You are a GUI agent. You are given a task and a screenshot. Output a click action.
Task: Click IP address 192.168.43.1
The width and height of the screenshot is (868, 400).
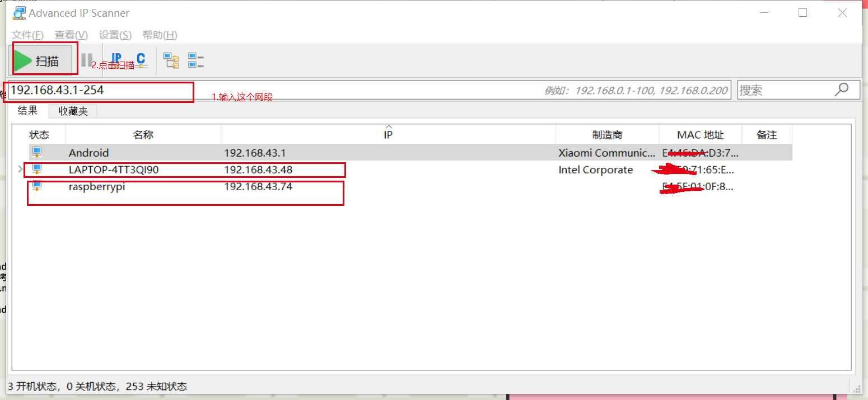point(255,153)
